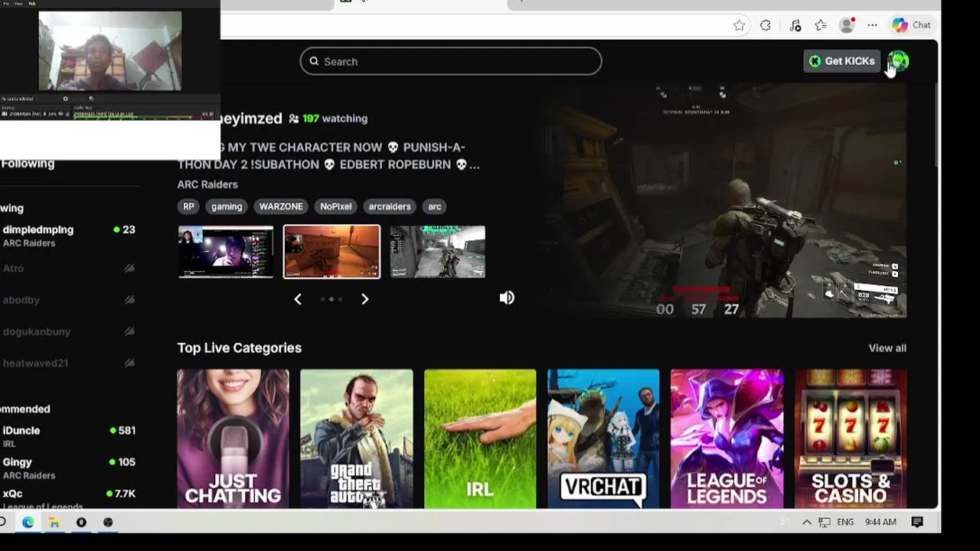This screenshot has height=551, width=980.
Task: Open the Copilot Chat button
Action: 911,25
